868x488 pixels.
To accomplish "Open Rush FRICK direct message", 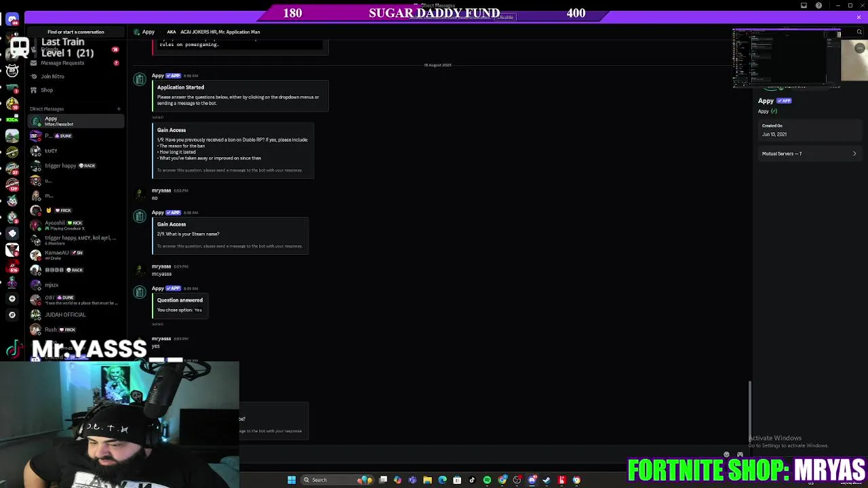I will pyautogui.click(x=76, y=329).
